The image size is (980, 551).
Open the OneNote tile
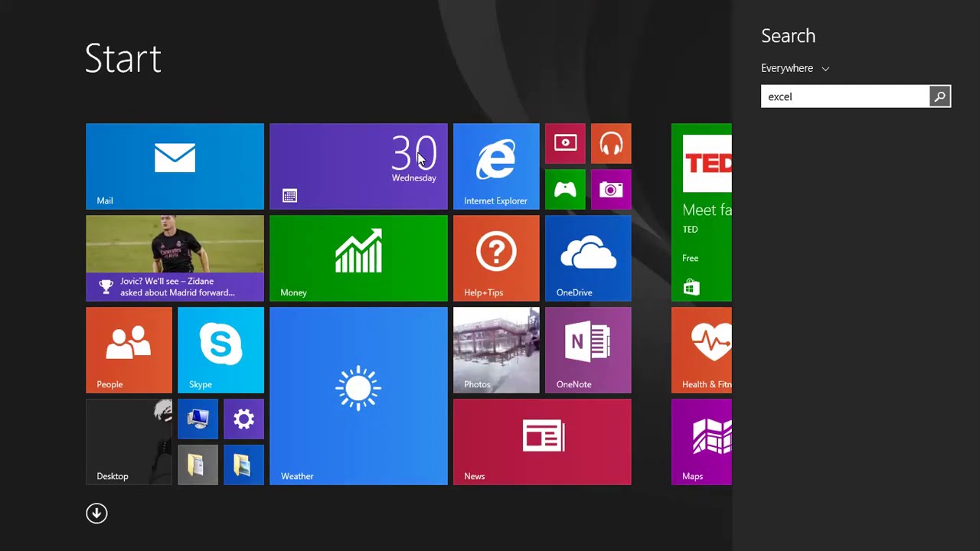pos(588,350)
